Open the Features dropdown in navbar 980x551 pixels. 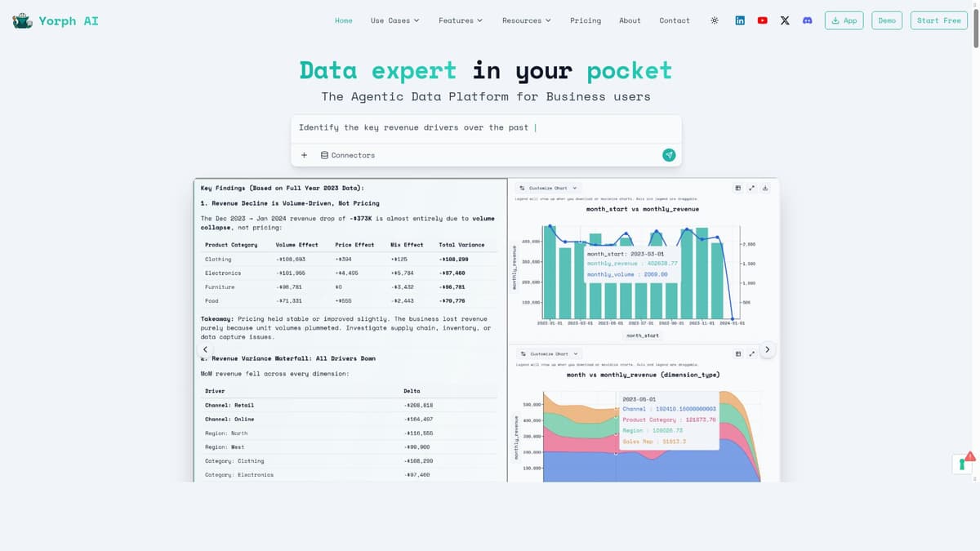pos(461,20)
